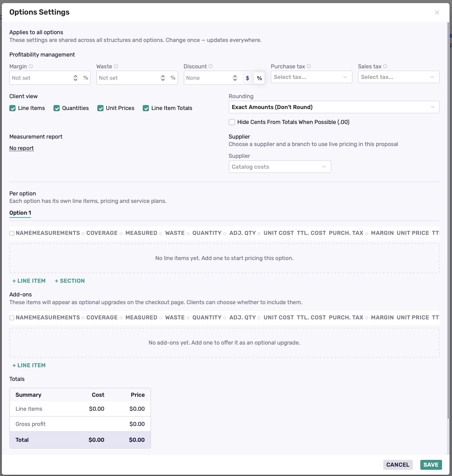Click the SAVE button
The image size is (452, 476).
(431, 465)
